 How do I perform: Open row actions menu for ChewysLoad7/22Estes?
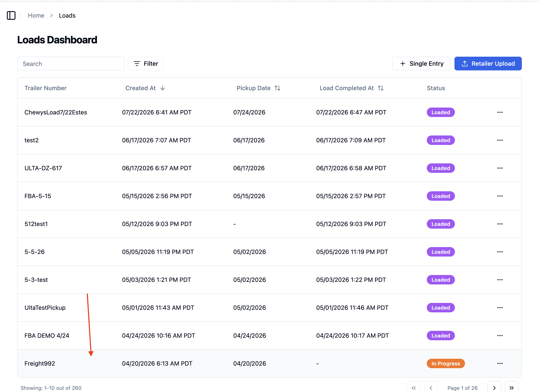tap(500, 112)
